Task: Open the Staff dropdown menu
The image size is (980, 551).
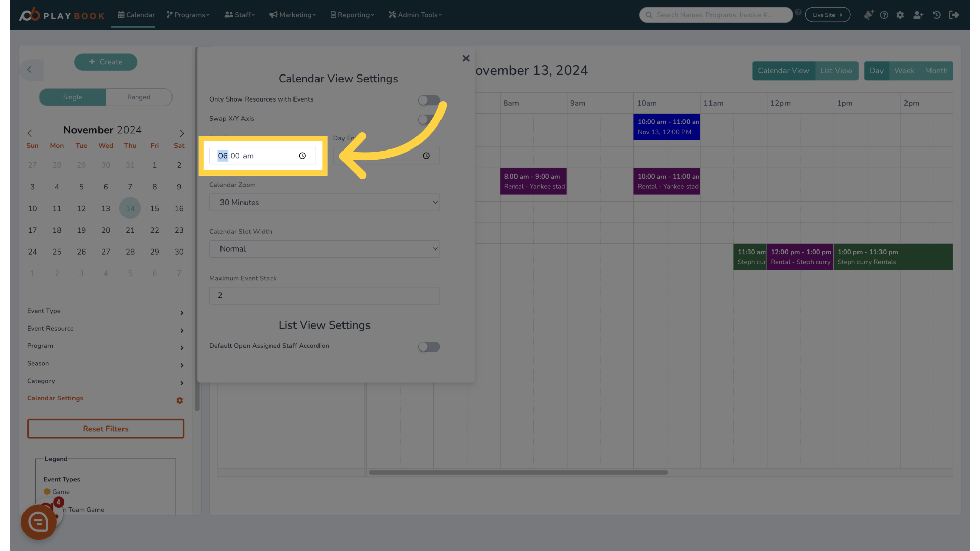Action: coord(240,15)
